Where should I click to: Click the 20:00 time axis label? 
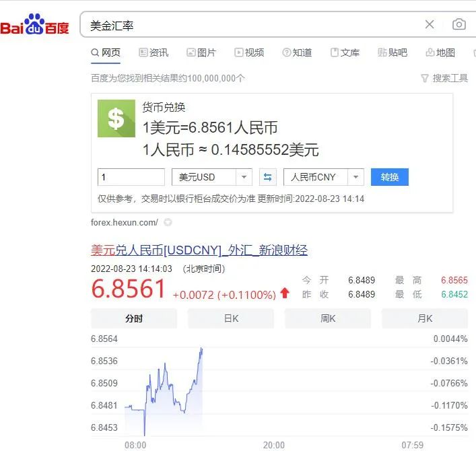click(x=274, y=445)
